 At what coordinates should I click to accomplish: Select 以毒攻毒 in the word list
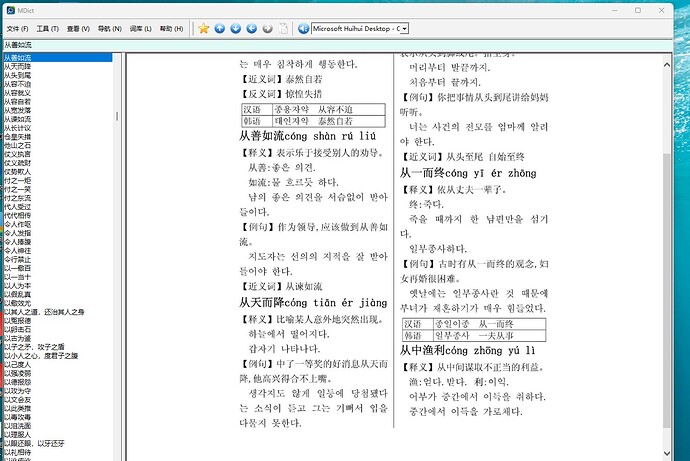pos(18,417)
